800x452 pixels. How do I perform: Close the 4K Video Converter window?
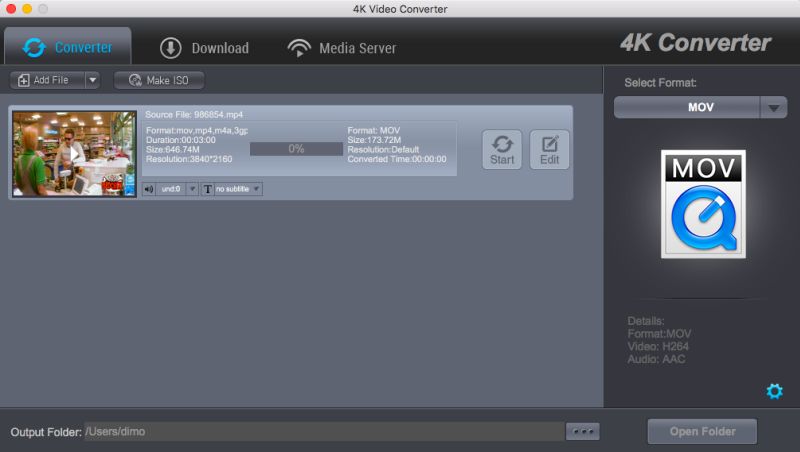tap(11, 9)
